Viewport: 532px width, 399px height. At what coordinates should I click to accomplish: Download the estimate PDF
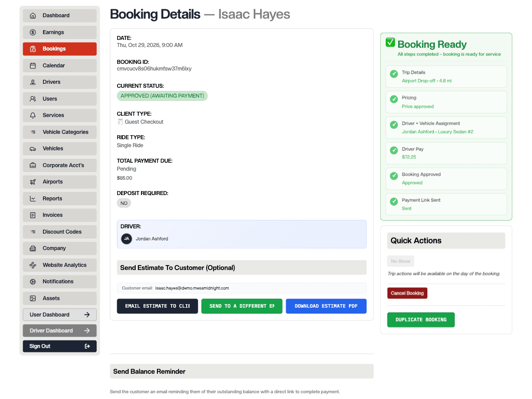(326, 306)
